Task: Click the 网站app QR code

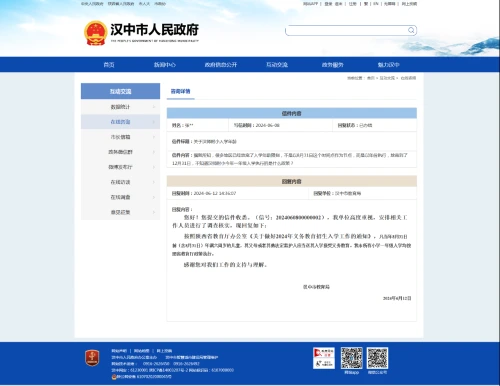Action: (351, 358)
